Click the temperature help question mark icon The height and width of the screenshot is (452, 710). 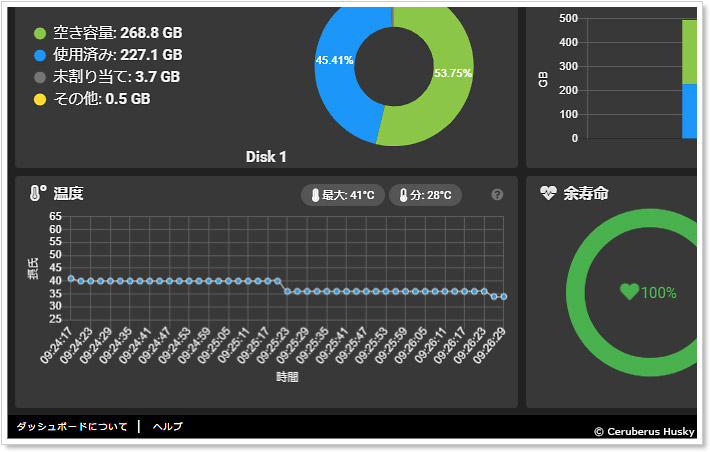pos(497,195)
